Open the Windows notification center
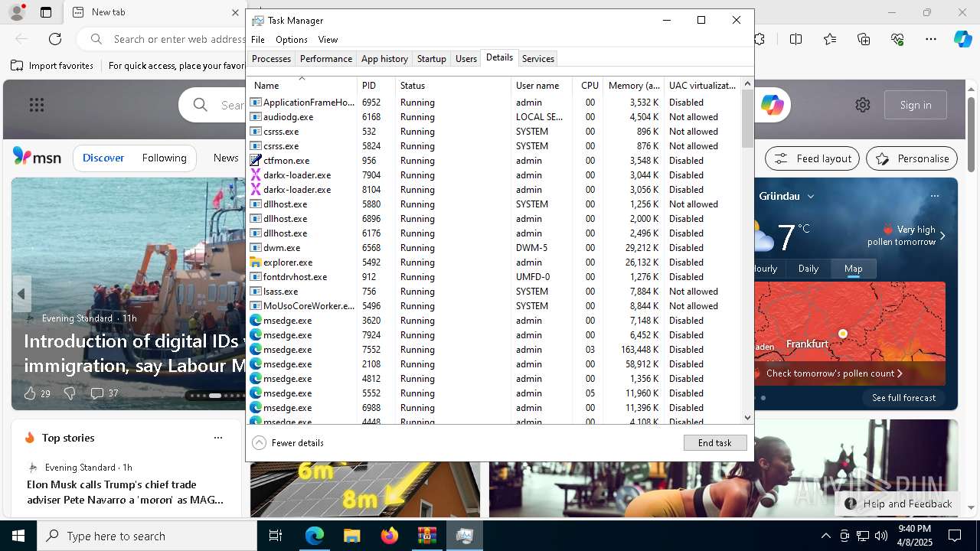This screenshot has width=980, height=551. (955, 536)
